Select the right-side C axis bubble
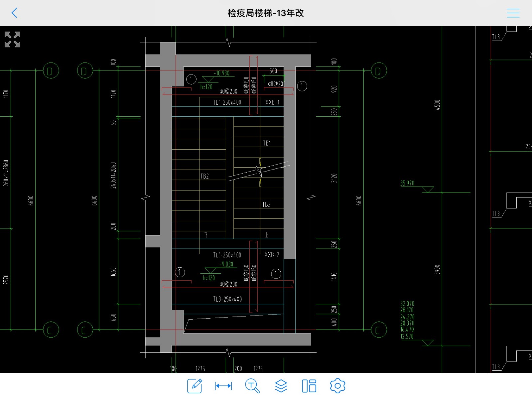This screenshot has height=399, width=532. pos(379,330)
